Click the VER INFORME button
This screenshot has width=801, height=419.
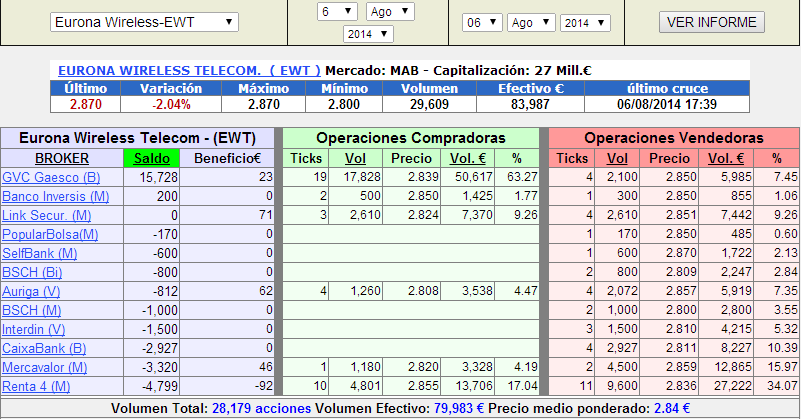[x=711, y=22]
